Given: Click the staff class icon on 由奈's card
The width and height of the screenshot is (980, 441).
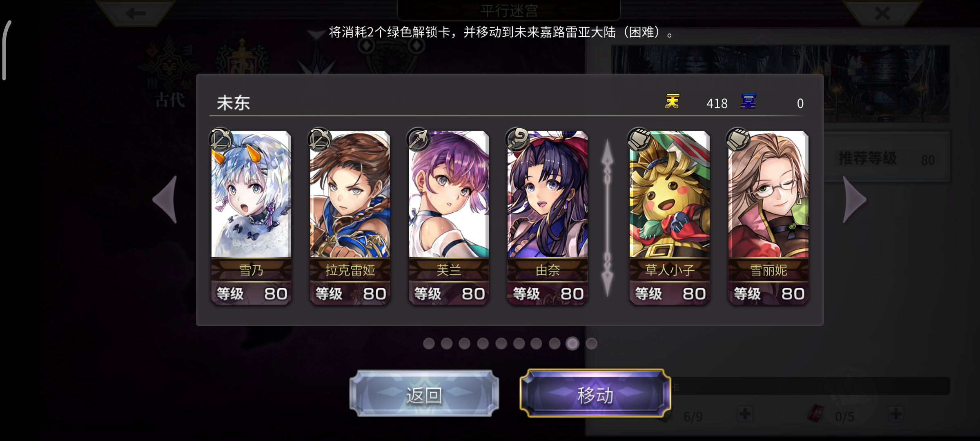Looking at the screenshot, I should 517,140.
